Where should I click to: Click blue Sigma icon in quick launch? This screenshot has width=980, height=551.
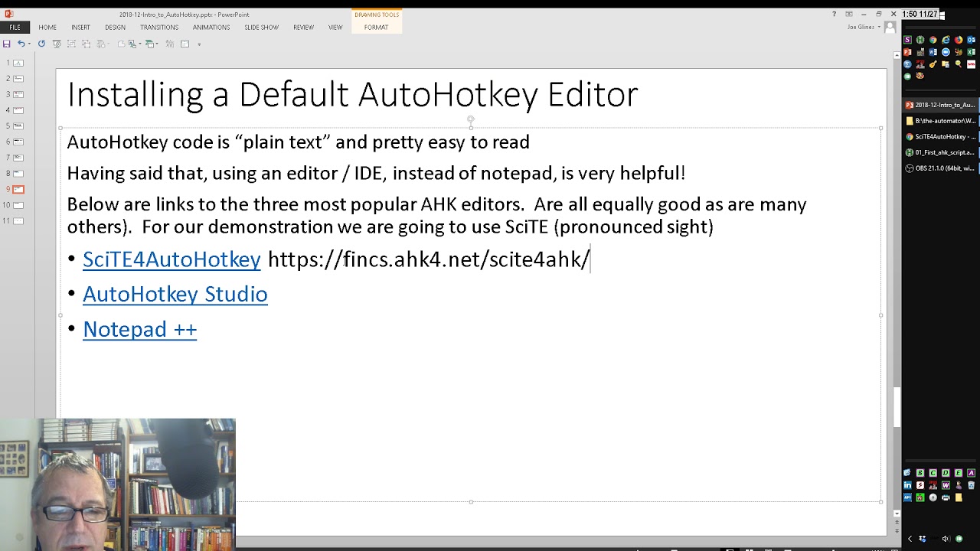pyautogui.click(x=907, y=64)
